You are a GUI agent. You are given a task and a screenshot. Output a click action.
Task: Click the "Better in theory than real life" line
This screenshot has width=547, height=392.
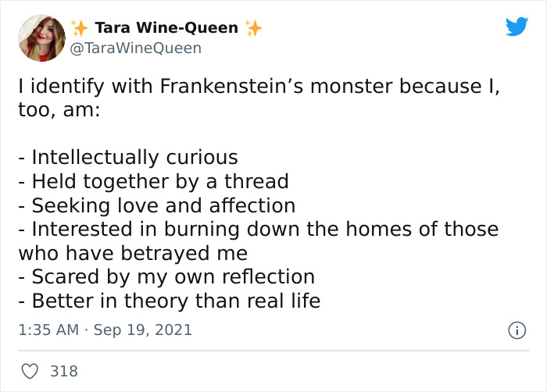pyautogui.click(x=170, y=301)
